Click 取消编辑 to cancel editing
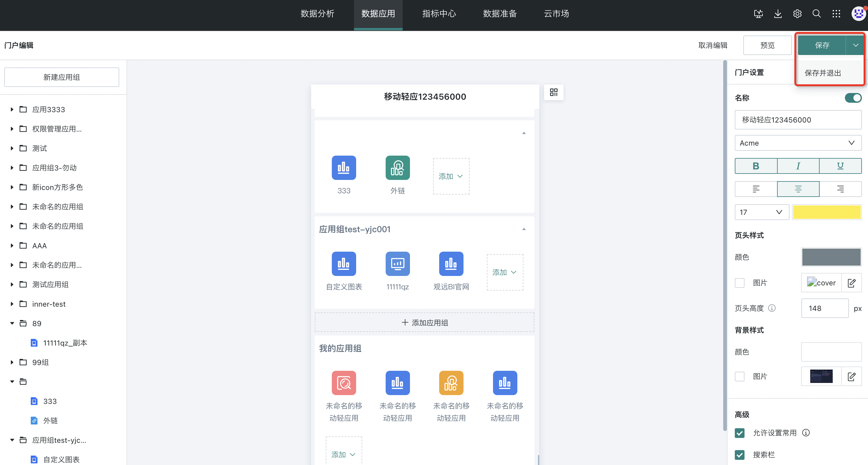The width and height of the screenshot is (868, 465). (x=713, y=45)
